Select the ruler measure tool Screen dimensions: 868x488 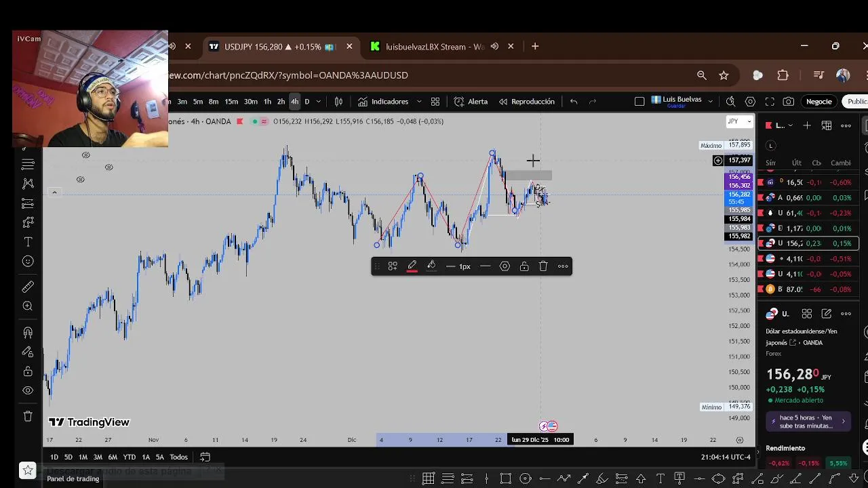28,287
